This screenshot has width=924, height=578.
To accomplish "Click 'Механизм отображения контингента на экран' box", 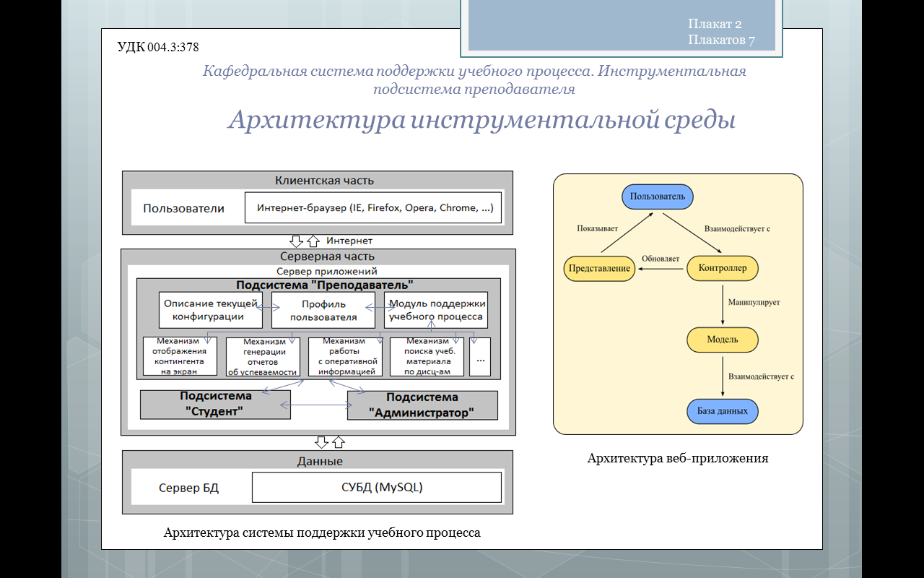I will [180, 357].
